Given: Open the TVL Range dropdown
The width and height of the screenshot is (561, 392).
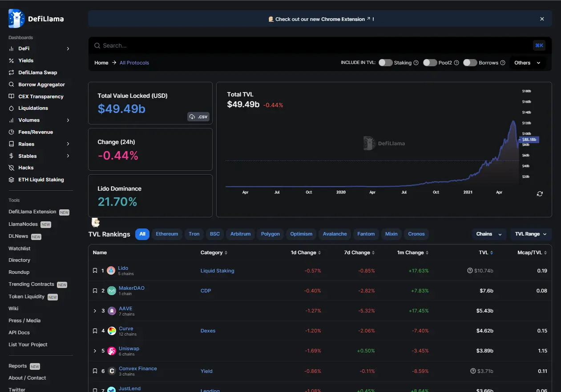Looking at the screenshot, I should tap(531, 234).
